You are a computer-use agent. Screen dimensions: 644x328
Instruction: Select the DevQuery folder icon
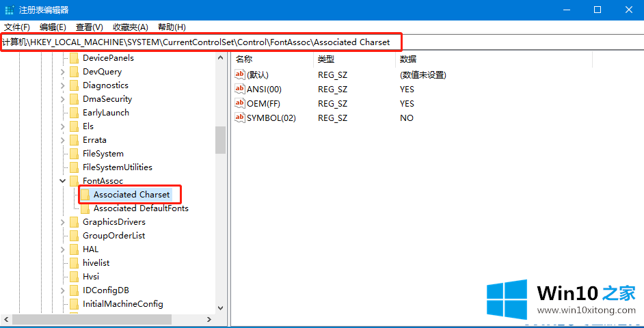[74, 72]
